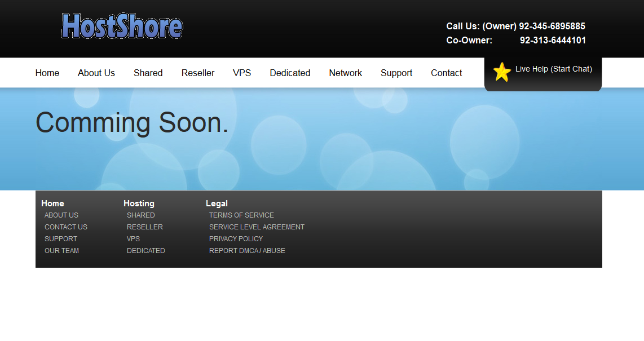Image resolution: width=644 pixels, height=341 pixels.
Task: Select Support in the top navigation
Action: tap(396, 73)
